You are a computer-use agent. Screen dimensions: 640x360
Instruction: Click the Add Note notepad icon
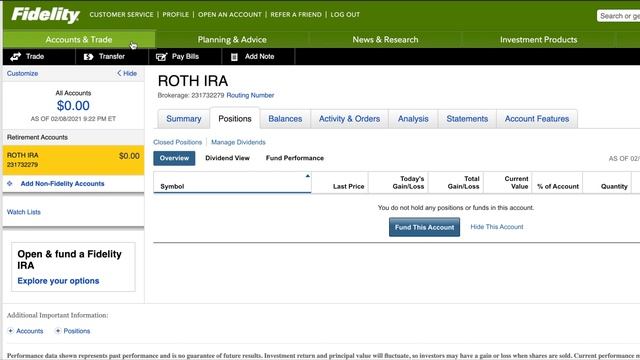234,57
